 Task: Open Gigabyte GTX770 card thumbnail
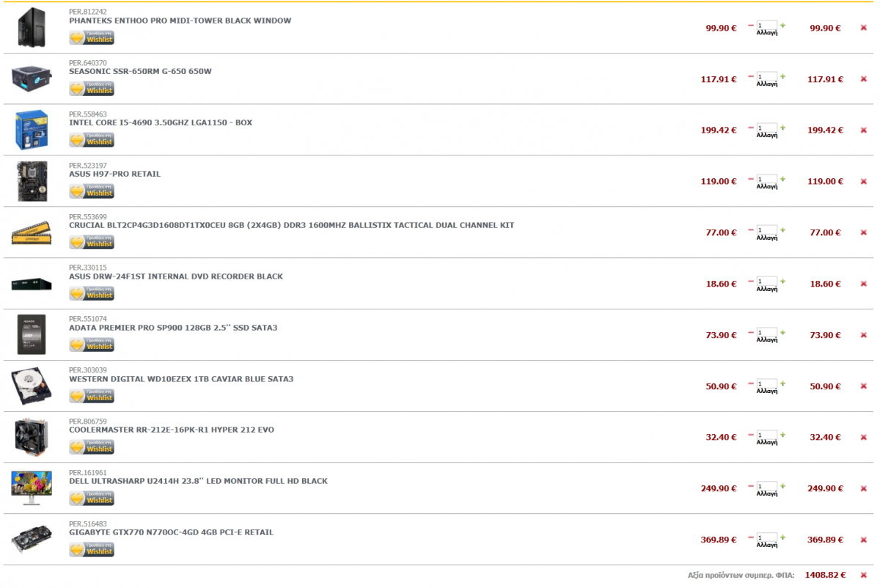pyautogui.click(x=32, y=540)
